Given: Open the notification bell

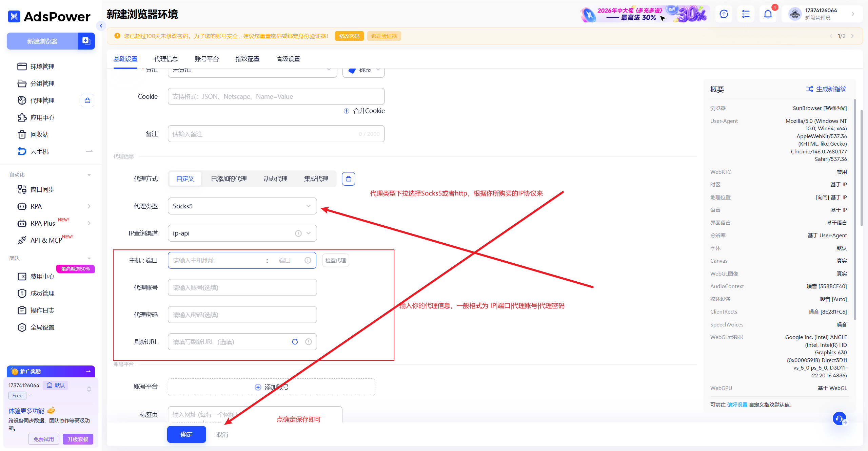Looking at the screenshot, I should pyautogui.click(x=768, y=14).
